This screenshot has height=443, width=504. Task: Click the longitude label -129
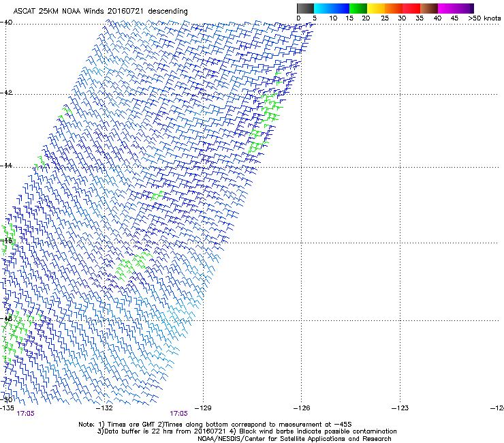203,408
